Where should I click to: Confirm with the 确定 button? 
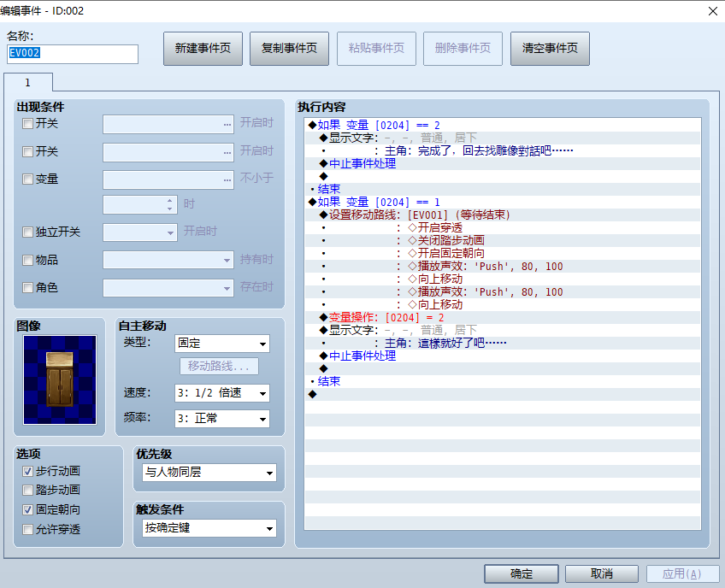522,573
